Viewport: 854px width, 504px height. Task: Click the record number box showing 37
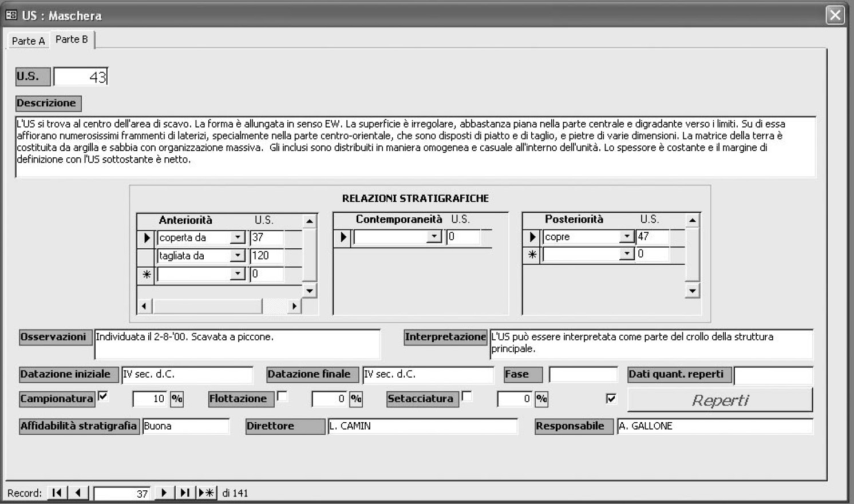coord(122,493)
